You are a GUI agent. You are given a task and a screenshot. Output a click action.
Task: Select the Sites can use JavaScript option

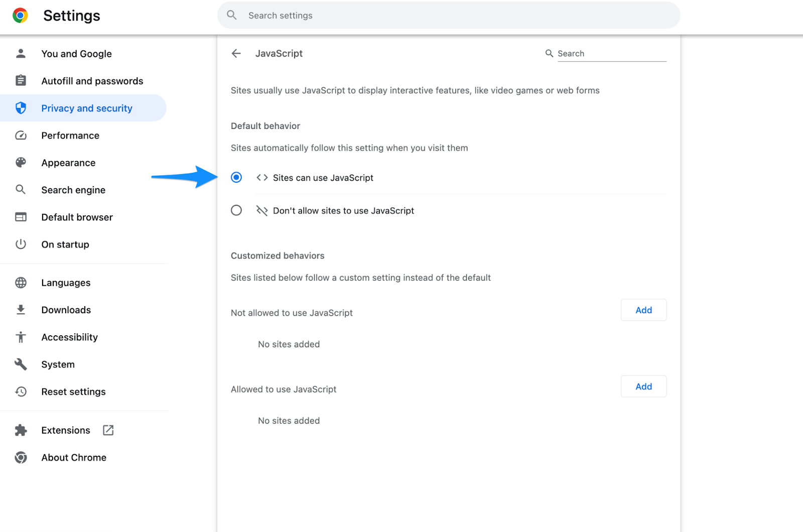click(236, 177)
